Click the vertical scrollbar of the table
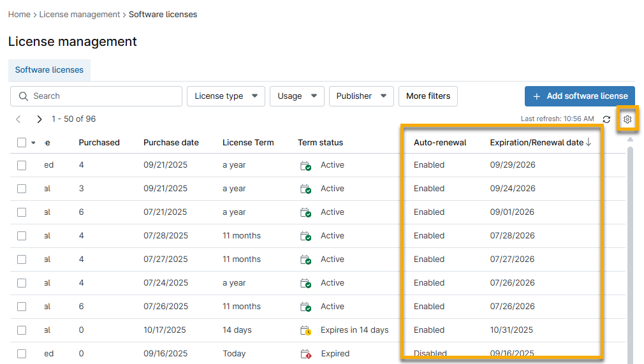The width and height of the screenshot is (644, 364). (x=630, y=255)
